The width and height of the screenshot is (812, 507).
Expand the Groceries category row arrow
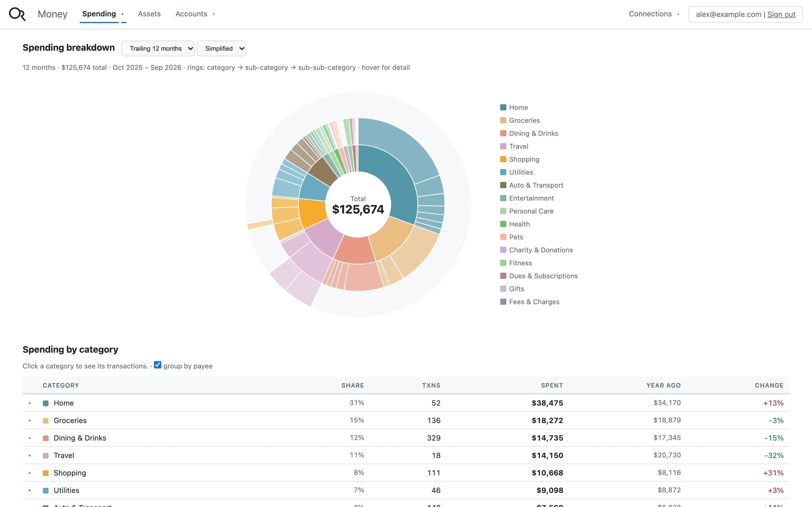[x=30, y=421]
